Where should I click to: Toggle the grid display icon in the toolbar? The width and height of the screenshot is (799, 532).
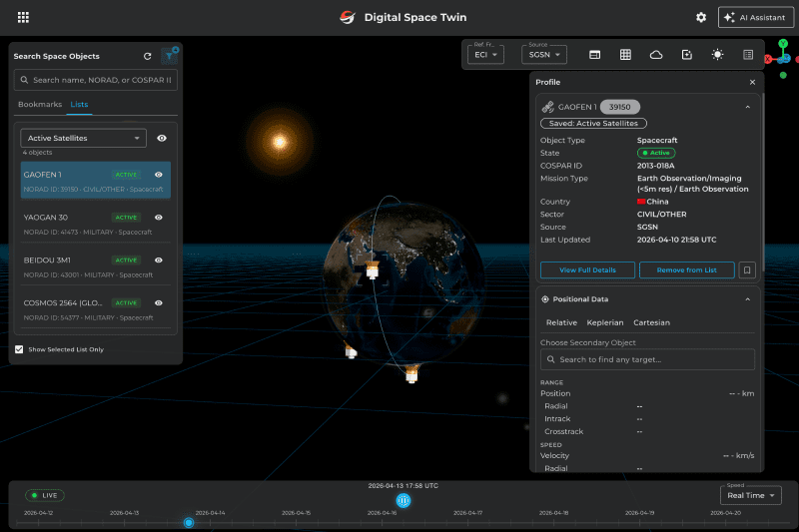625,55
